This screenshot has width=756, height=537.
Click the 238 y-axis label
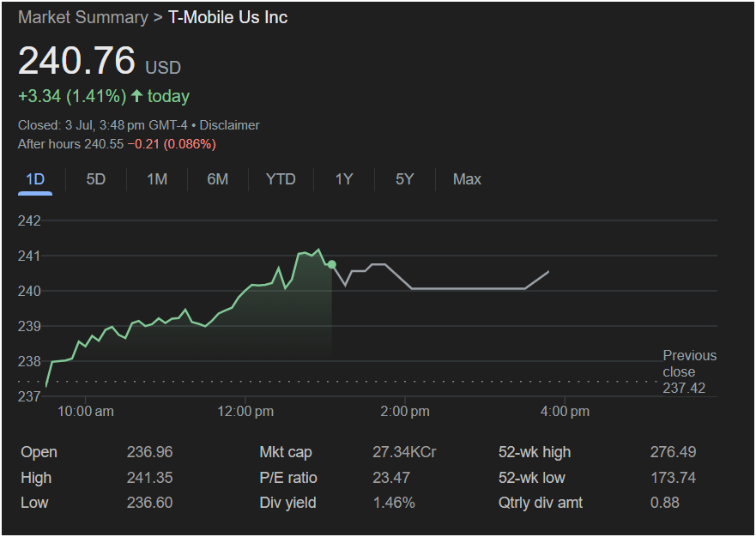click(29, 361)
